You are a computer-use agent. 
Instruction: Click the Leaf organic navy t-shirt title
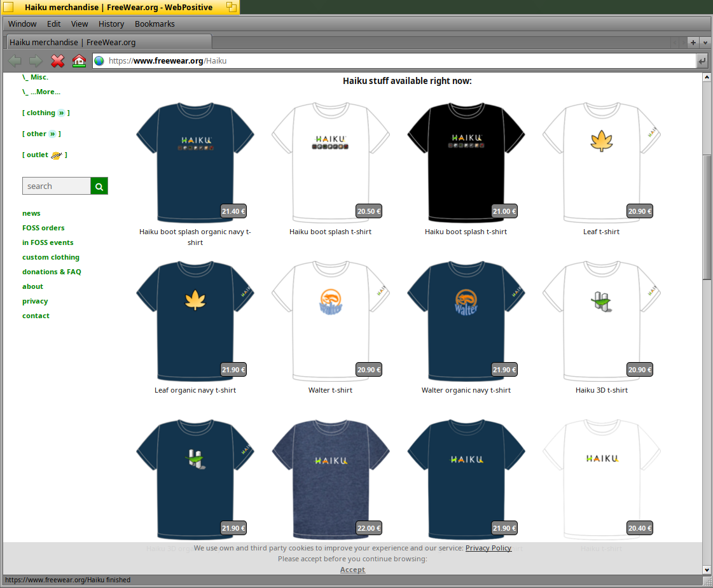[195, 391]
